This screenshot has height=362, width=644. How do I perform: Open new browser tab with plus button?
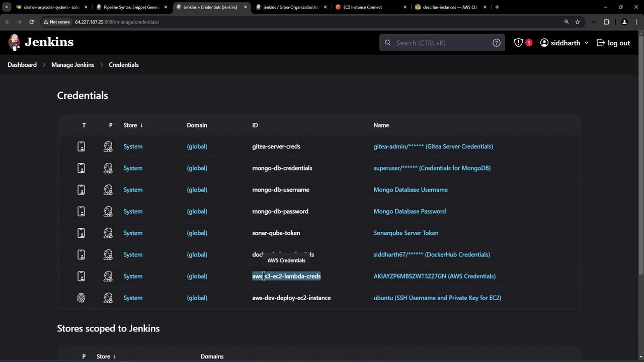(497, 7)
